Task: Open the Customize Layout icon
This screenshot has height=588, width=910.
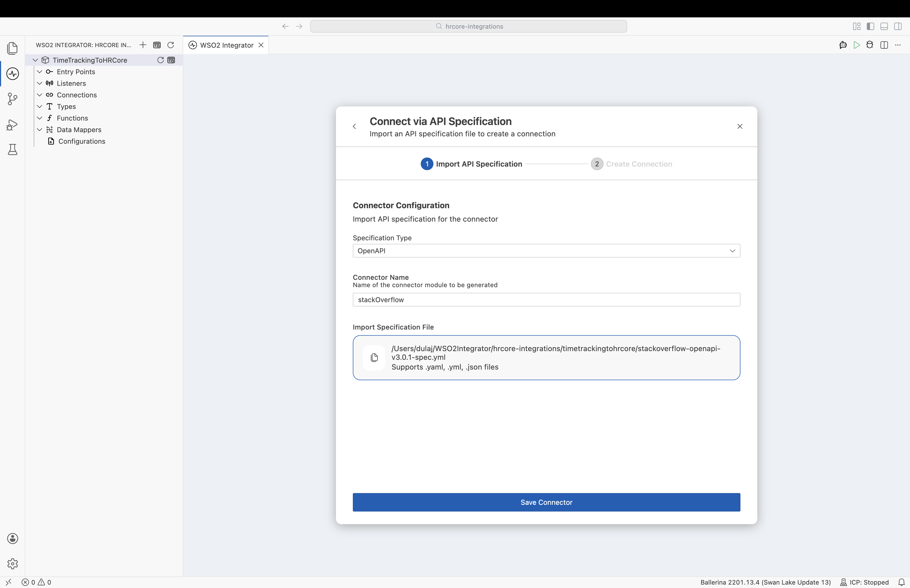Action: click(x=857, y=26)
